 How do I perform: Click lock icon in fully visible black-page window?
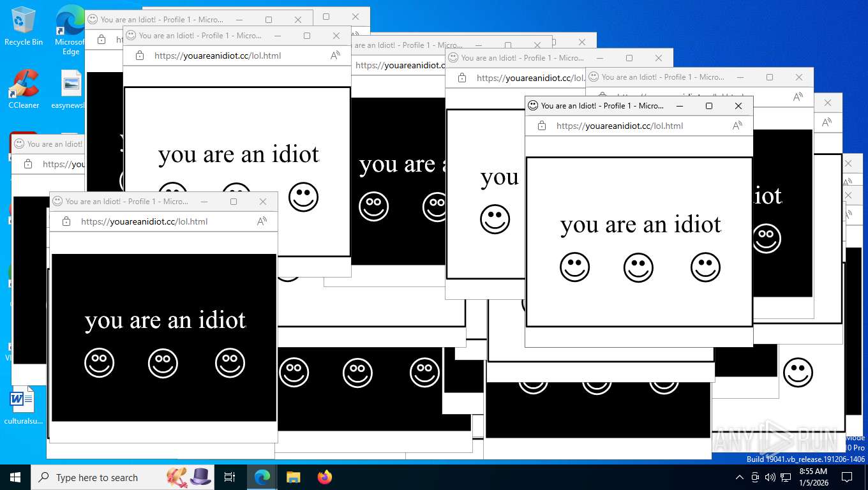(x=66, y=221)
